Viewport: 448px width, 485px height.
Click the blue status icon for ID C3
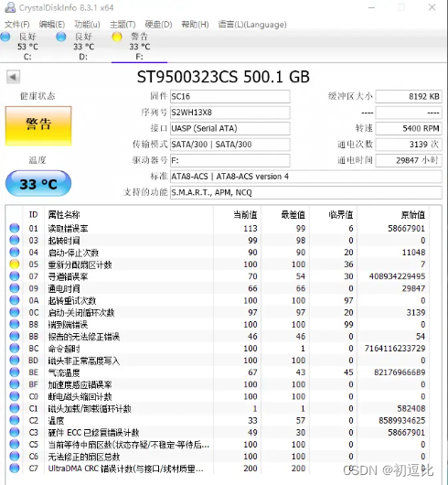coord(15,432)
